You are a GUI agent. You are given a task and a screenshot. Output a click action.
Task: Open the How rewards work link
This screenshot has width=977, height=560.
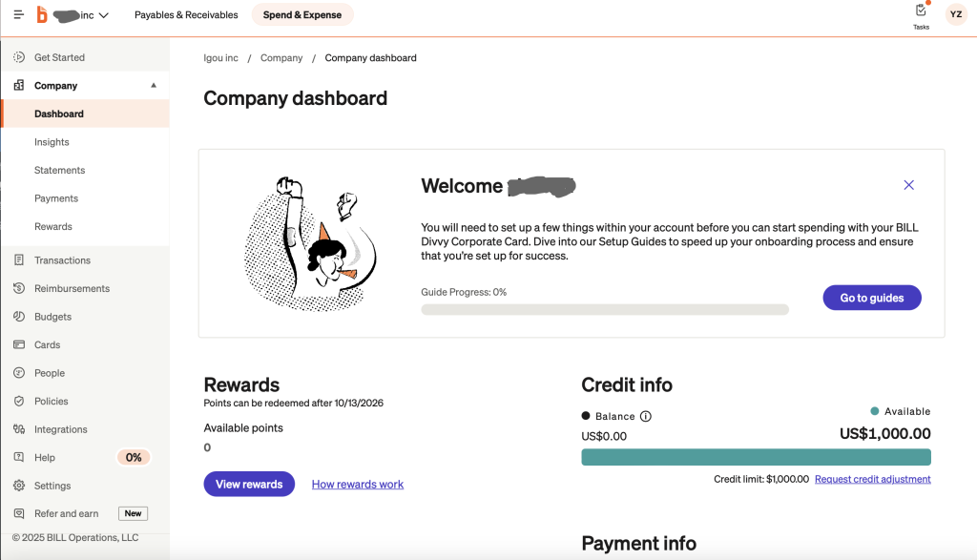click(358, 485)
